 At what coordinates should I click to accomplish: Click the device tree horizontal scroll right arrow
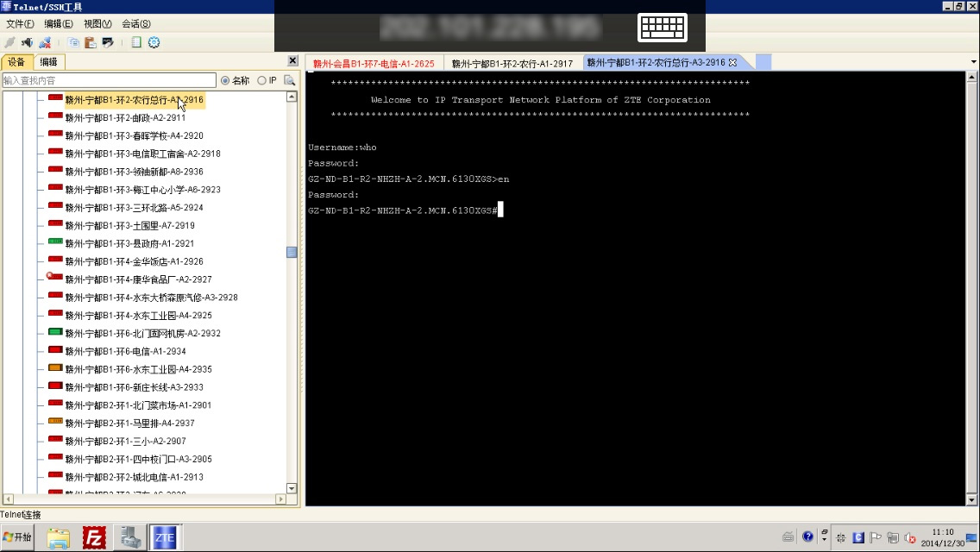280,499
